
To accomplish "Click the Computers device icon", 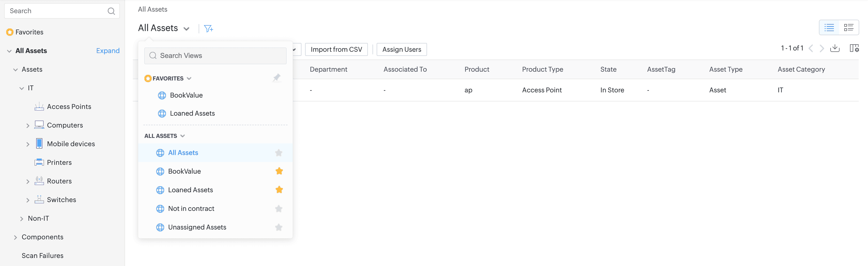I will click(x=40, y=124).
